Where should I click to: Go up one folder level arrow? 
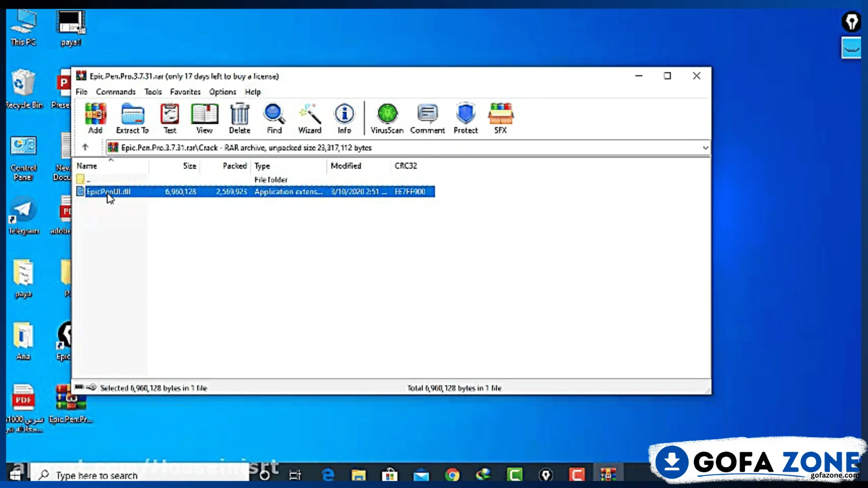tap(85, 147)
